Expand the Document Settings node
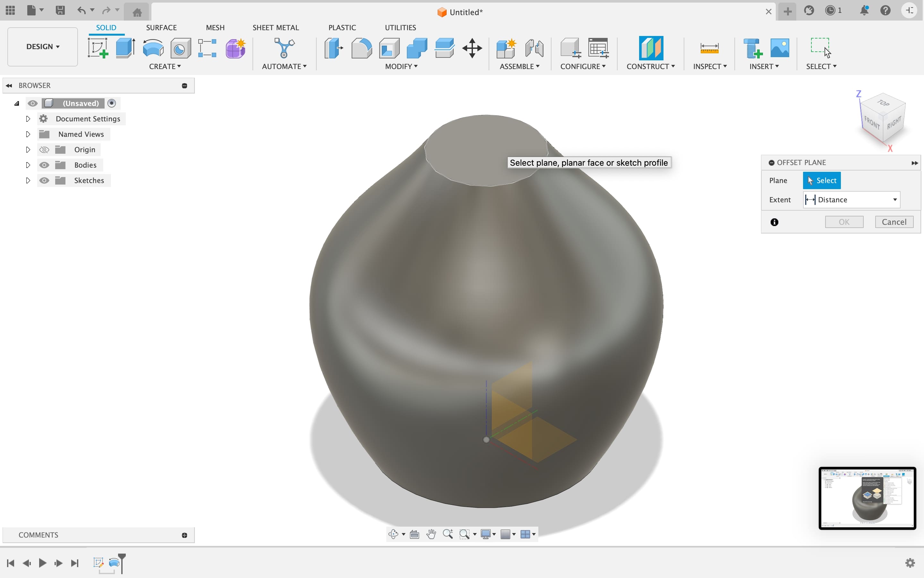Screen dimensions: 924x578 [28, 119]
